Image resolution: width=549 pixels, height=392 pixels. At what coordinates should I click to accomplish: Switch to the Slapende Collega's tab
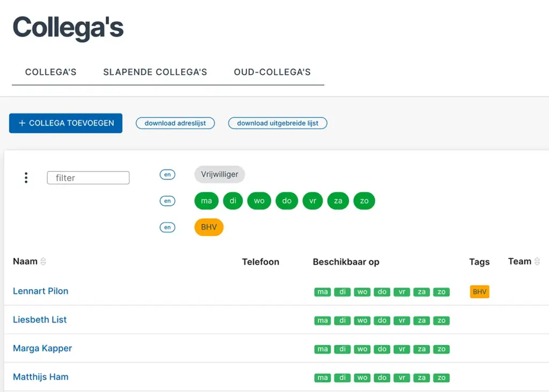(x=155, y=72)
